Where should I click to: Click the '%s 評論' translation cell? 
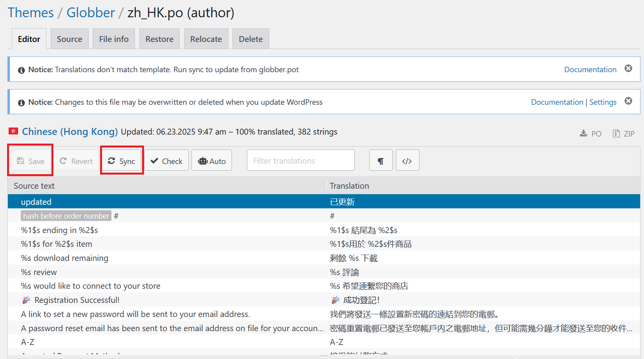point(344,272)
